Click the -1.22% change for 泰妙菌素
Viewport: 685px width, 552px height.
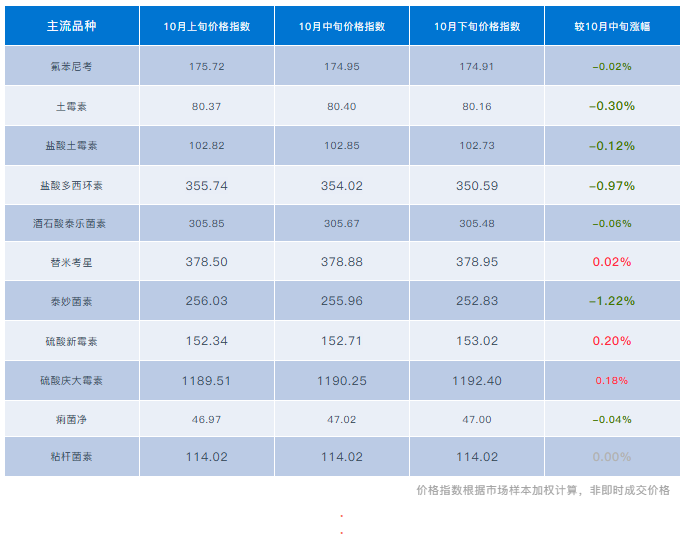(x=611, y=301)
